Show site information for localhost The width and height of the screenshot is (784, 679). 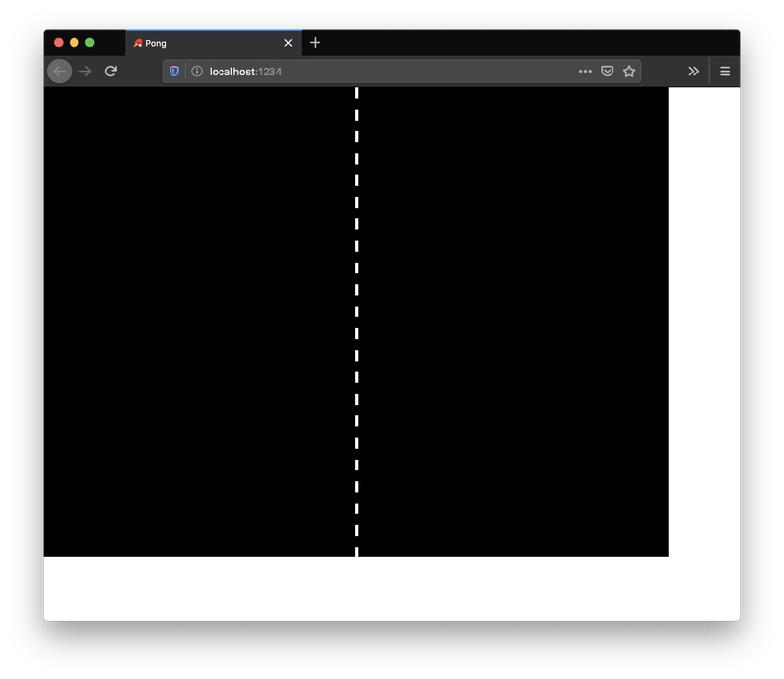click(196, 72)
